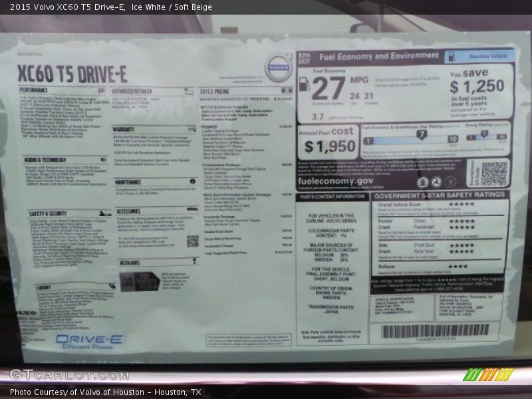The width and height of the screenshot is (532, 399).
Task: Click the $1,950 annual fuel cost
Action: coord(330,147)
